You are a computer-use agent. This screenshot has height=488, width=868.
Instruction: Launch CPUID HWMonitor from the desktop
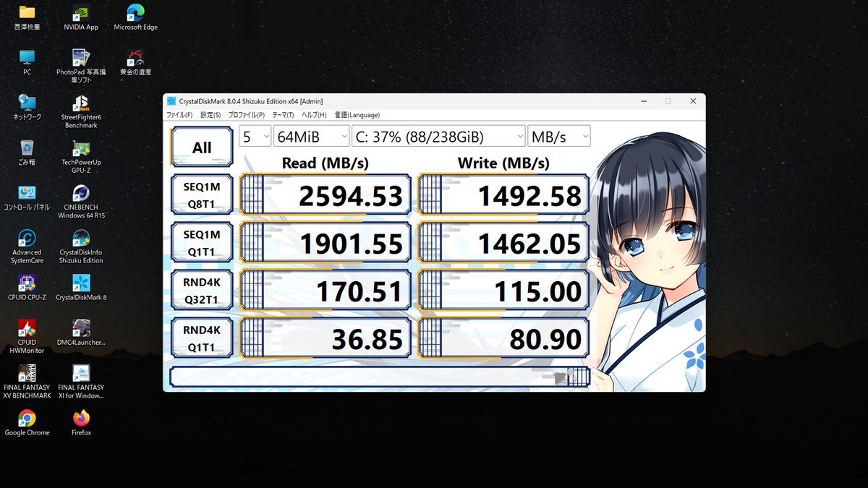tap(27, 336)
